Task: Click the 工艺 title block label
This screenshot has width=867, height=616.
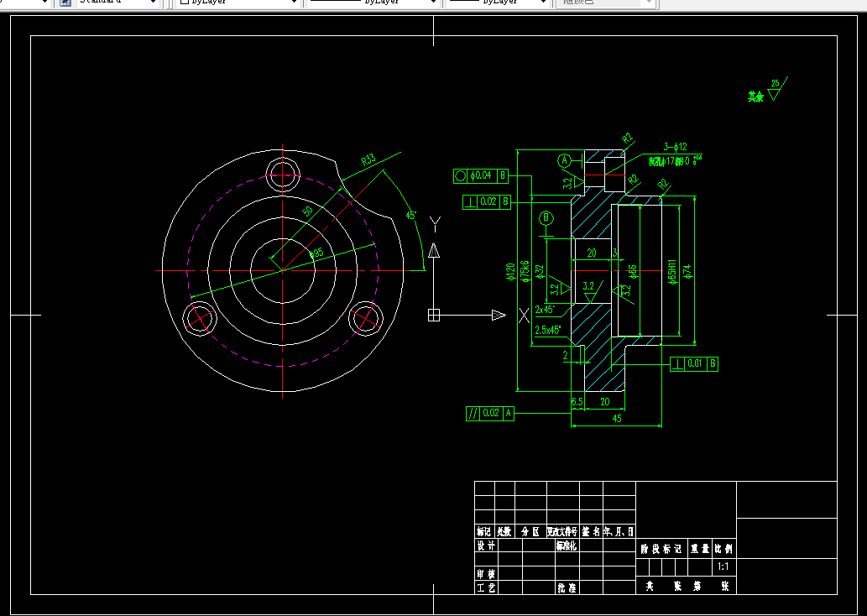Action: click(486, 587)
